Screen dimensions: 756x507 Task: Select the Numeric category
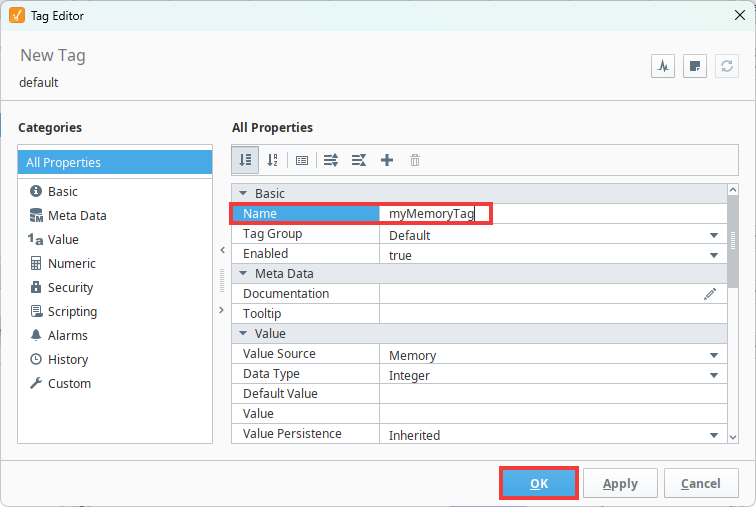coord(63,264)
